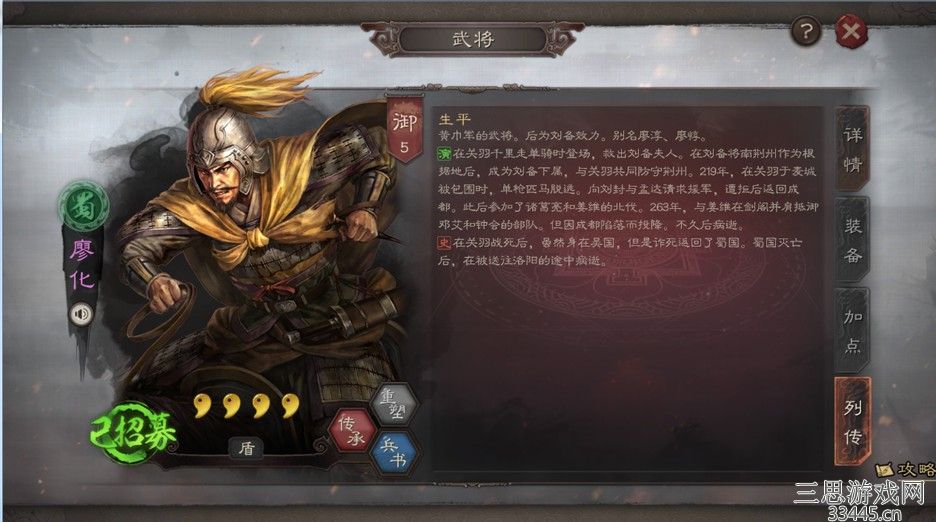This screenshot has width=936, height=522.
Task: Switch to the 详情 tab
Action: click(x=852, y=148)
